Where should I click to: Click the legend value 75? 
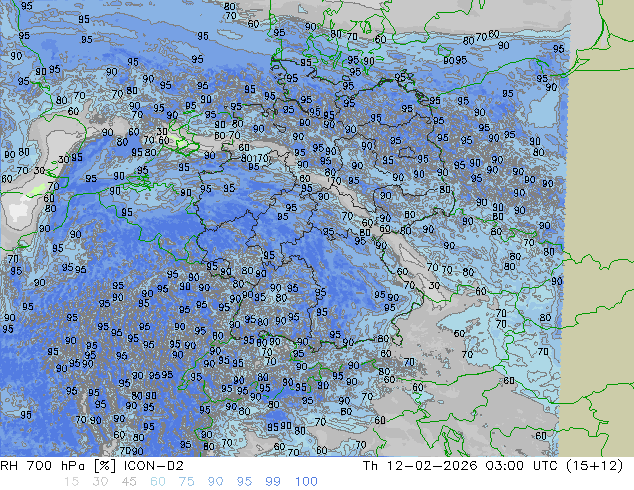tap(186, 482)
